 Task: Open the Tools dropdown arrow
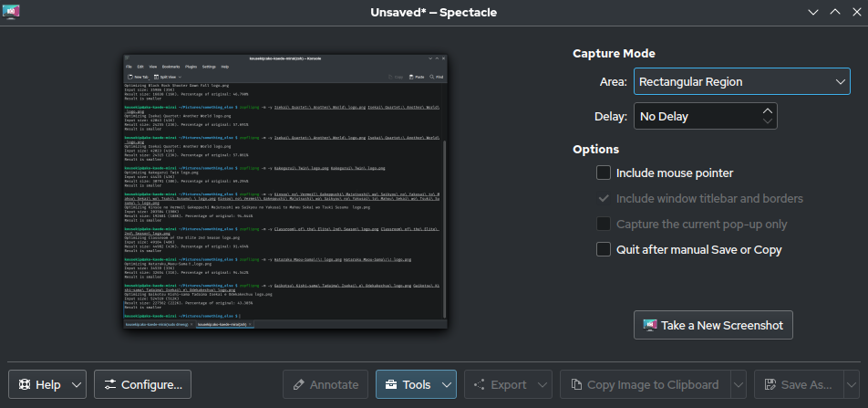coord(447,385)
